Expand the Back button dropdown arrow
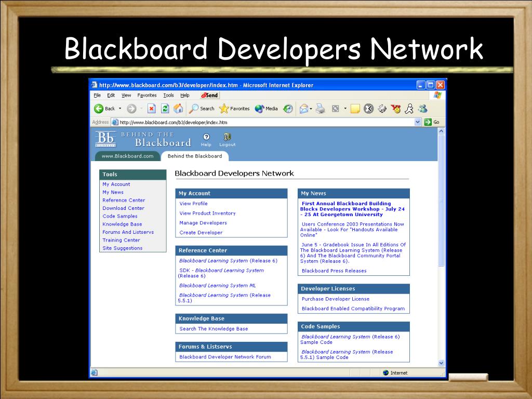Image resolution: width=532 pixels, height=399 pixels. click(120, 109)
